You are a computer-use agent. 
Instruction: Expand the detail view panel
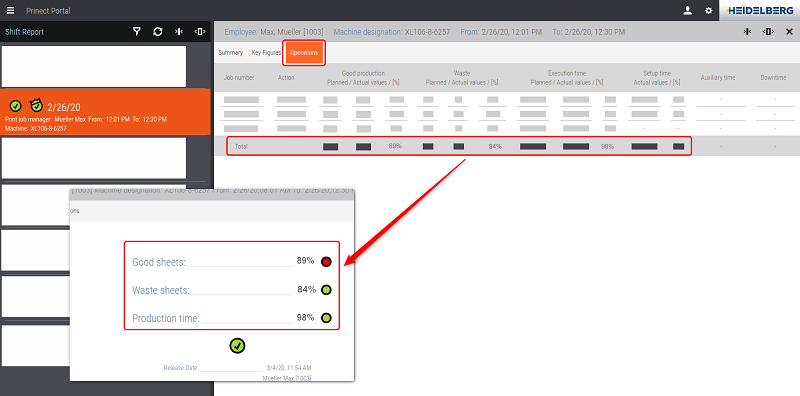768,32
